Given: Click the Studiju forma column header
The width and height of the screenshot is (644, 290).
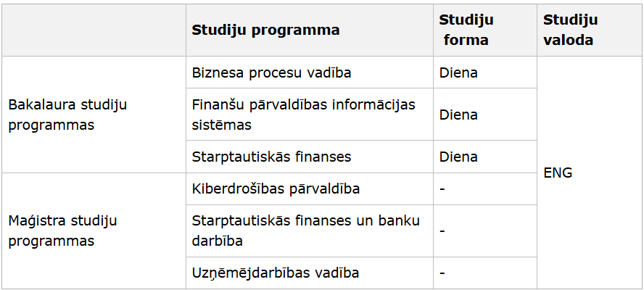Looking at the screenshot, I should click(x=485, y=30).
